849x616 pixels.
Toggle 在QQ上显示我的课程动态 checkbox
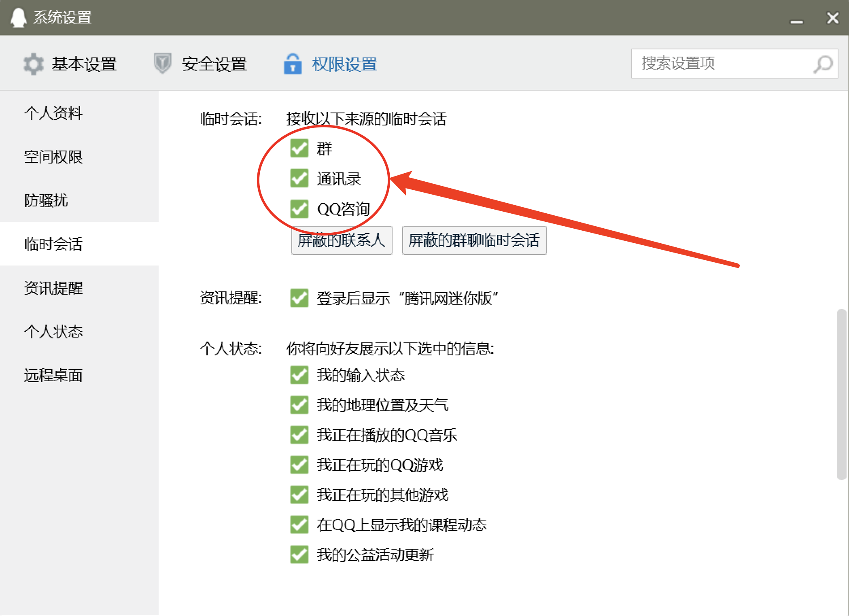[x=299, y=525]
